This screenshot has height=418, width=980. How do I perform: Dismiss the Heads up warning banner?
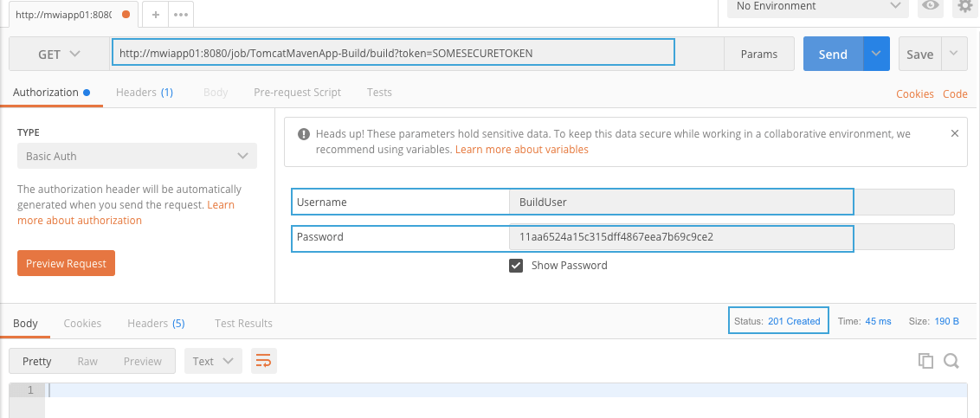coord(954,133)
